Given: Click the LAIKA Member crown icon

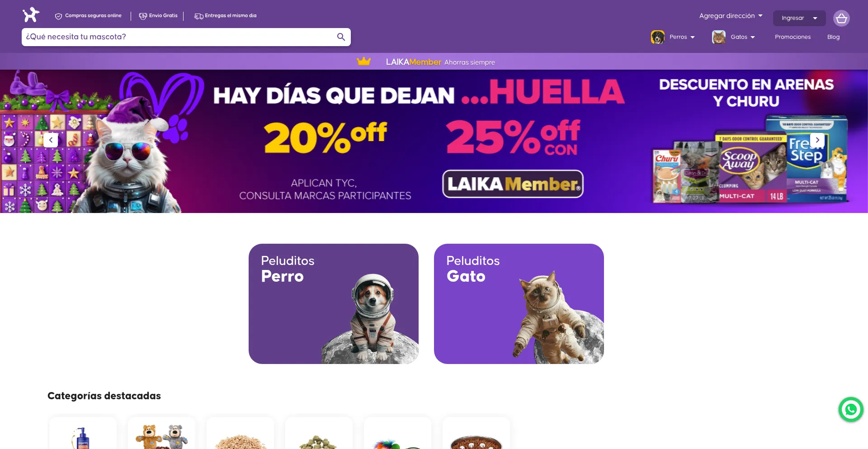Looking at the screenshot, I should 363,61.
